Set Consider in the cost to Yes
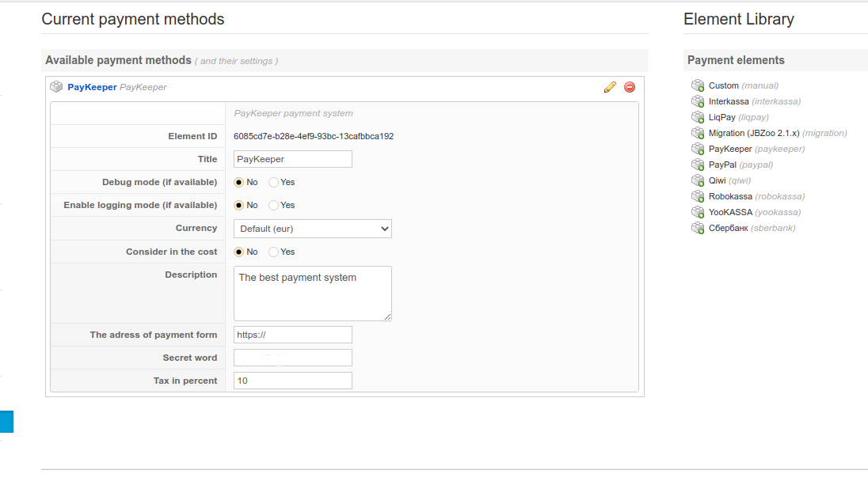The height and width of the screenshot is (485, 868). (273, 252)
